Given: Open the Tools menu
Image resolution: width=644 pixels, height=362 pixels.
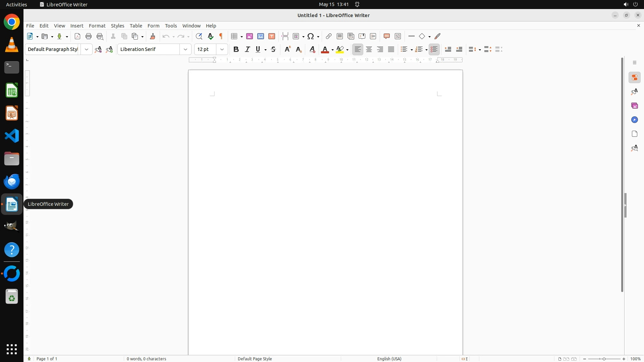Looking at the screenshot, I should (171, 26).
